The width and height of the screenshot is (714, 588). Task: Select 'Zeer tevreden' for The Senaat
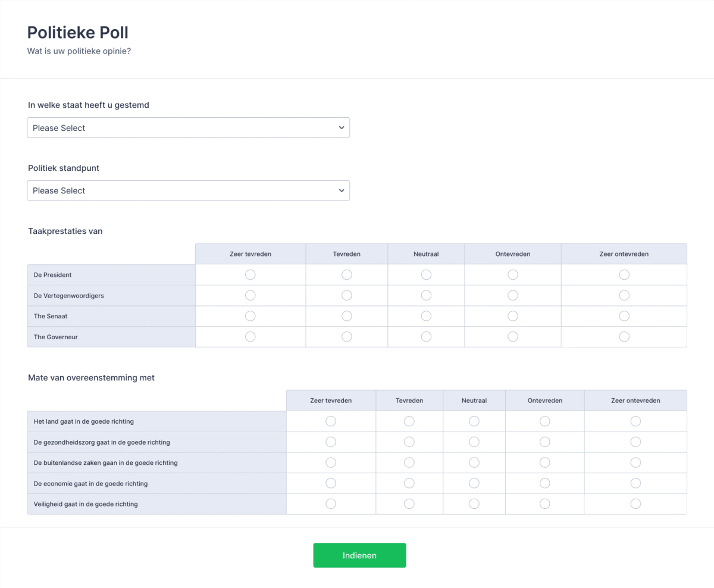tap(250, 316)
